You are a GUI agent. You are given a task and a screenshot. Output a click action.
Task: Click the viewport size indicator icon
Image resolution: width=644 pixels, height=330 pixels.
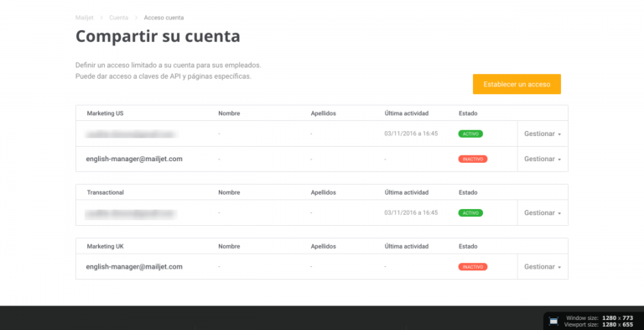[x=553, y=321]
